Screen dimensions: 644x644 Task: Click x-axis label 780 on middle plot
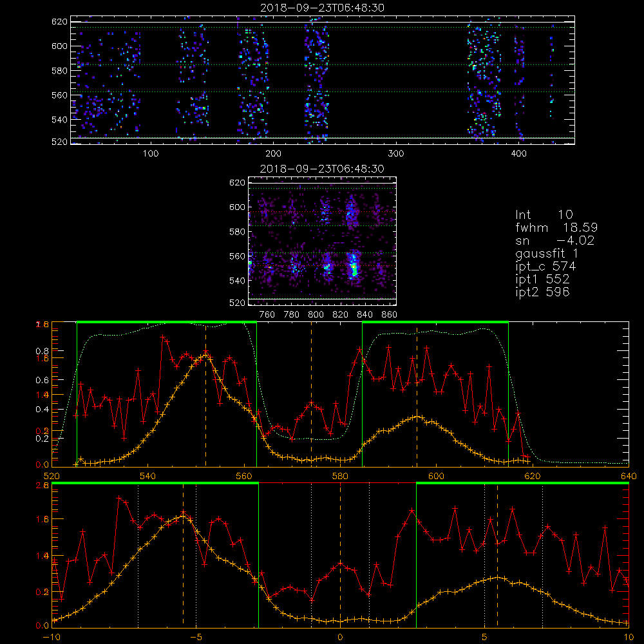point(292,315)
